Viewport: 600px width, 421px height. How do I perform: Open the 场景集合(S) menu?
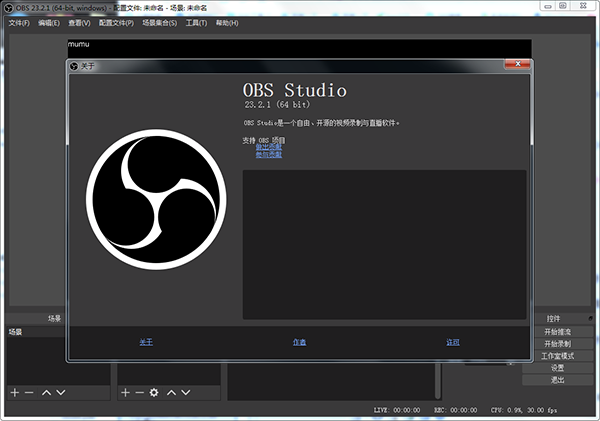point(160,23)
